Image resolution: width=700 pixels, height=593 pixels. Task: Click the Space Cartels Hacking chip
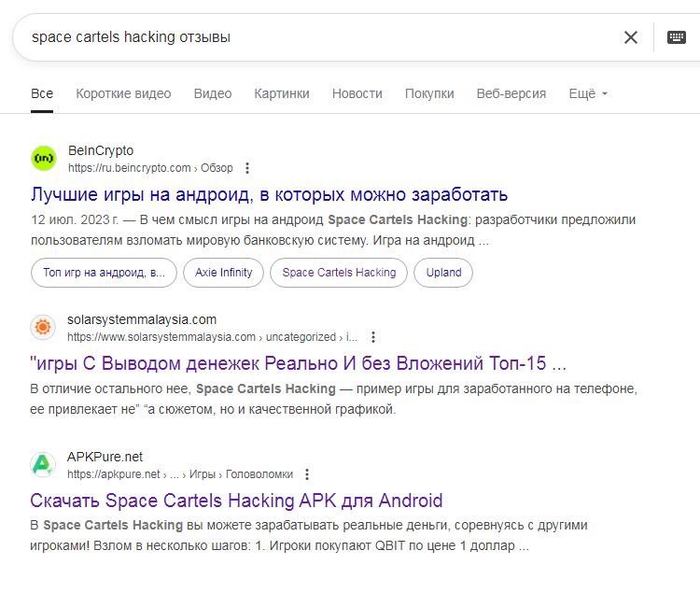coord(339,273)
